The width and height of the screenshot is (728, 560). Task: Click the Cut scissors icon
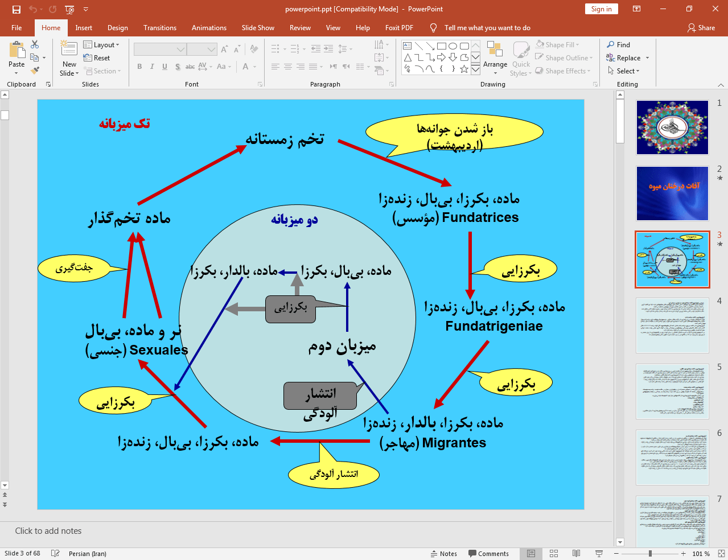pyautogui.click(x=35, y=44)
